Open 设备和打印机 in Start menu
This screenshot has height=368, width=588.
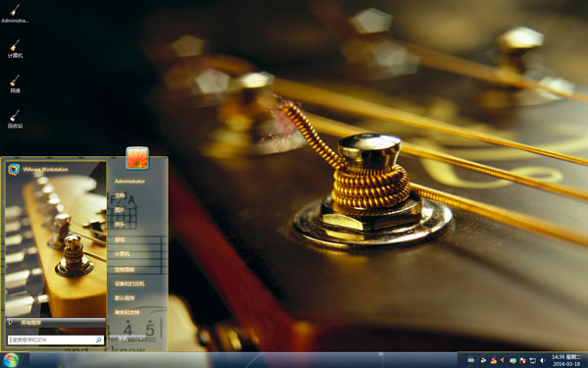(129, 284)
